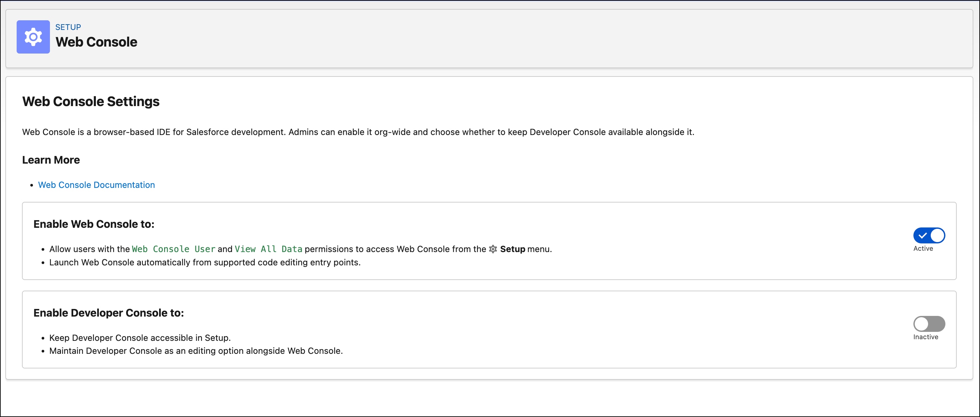Click the 'Enable Web Console to:' heading
Screen dimensions: 980x417
coord(94,224)
